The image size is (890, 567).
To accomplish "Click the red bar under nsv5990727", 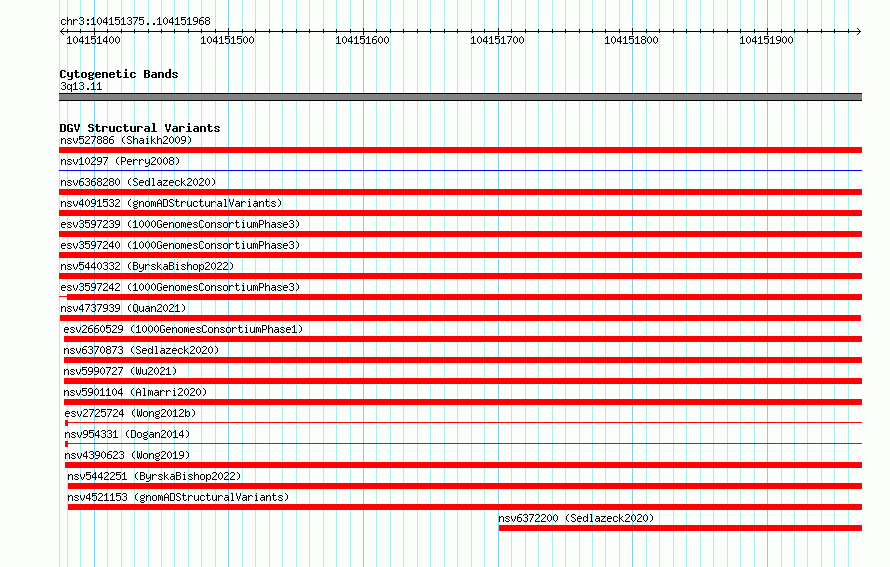I will (463, 381).
